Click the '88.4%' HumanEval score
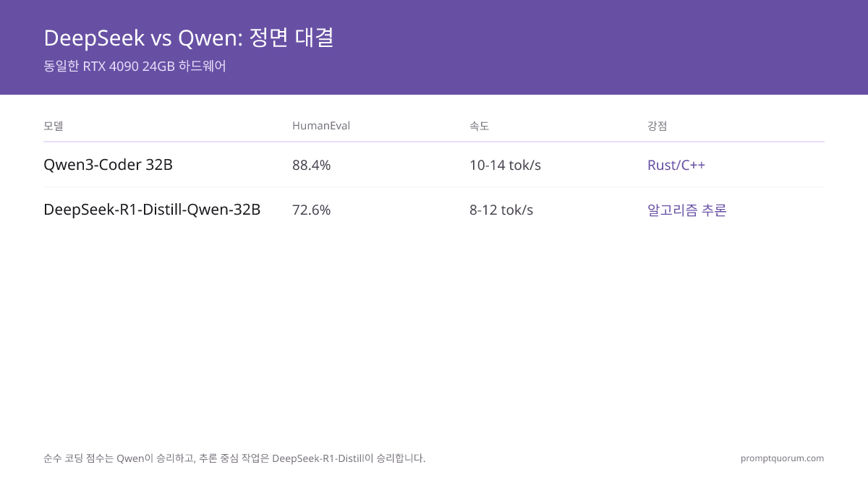This screenshot has height=488, width=868. (311, 165)
